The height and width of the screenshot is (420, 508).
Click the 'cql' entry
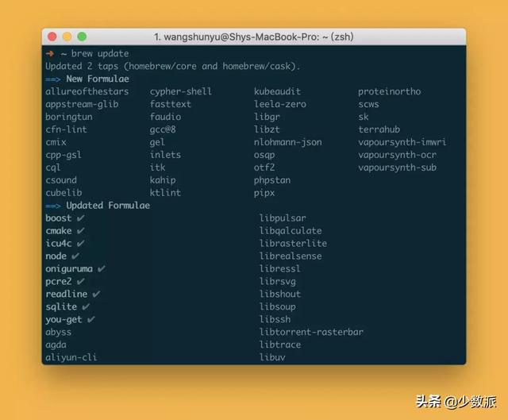coord(53,168)
